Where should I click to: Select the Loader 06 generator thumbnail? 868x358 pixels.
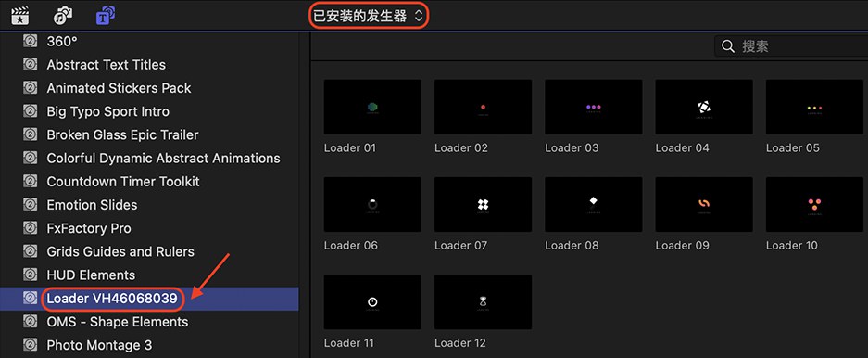(x=372, y=204)
